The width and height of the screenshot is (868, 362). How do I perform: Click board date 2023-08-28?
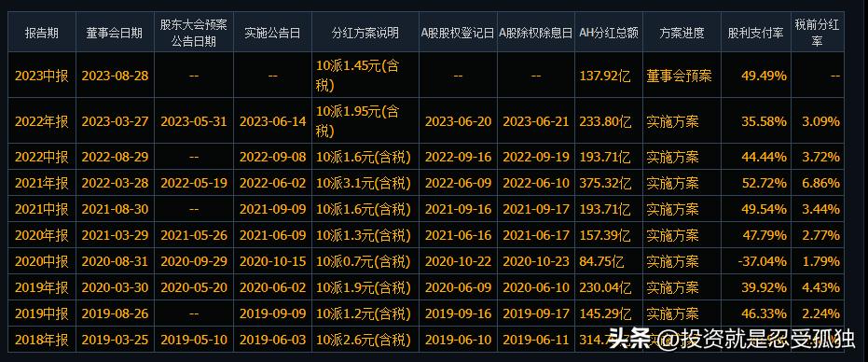tap(115, 76)
